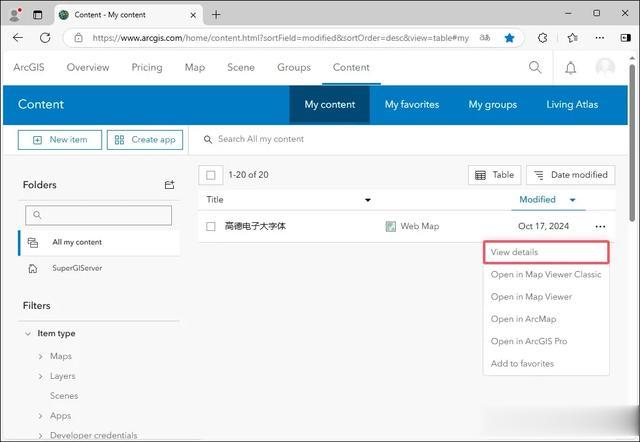Select the Content nav item

(351, 67)
